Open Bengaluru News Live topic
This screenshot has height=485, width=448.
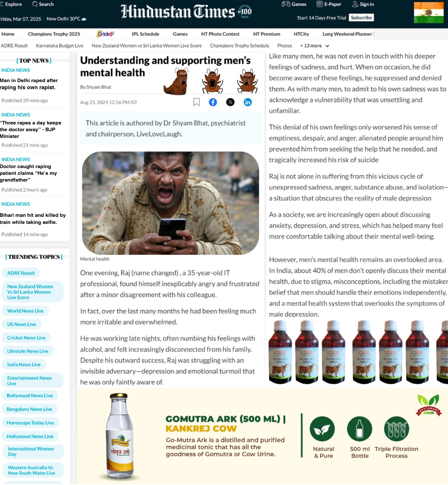(x=29, y=409)
